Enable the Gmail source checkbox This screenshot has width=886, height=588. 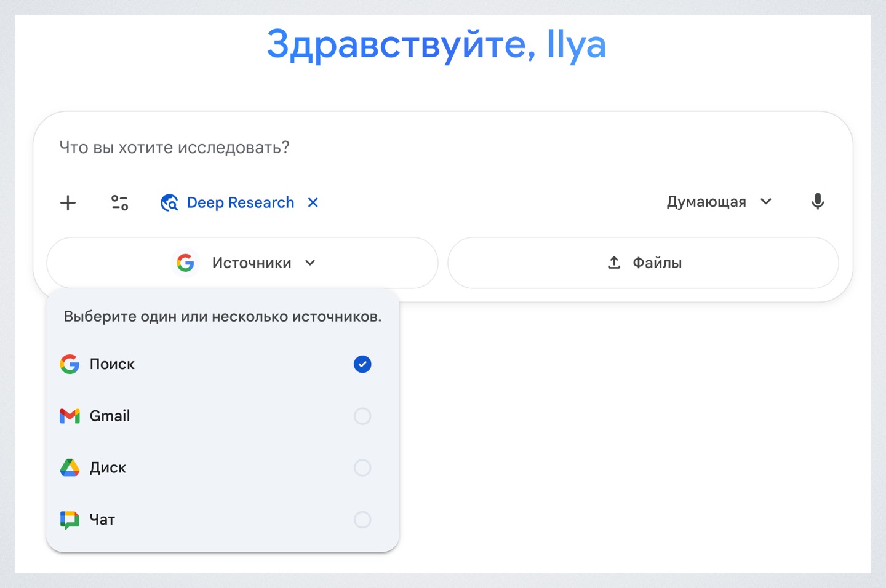click(362, 416)
